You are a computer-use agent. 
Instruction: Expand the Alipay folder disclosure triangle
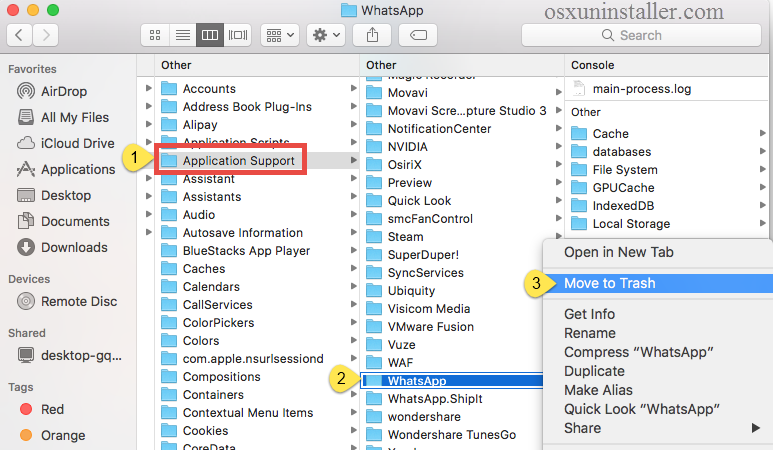pos(148,124)
